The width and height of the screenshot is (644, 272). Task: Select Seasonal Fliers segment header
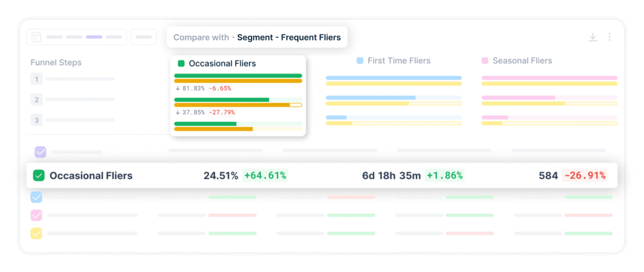516,61
